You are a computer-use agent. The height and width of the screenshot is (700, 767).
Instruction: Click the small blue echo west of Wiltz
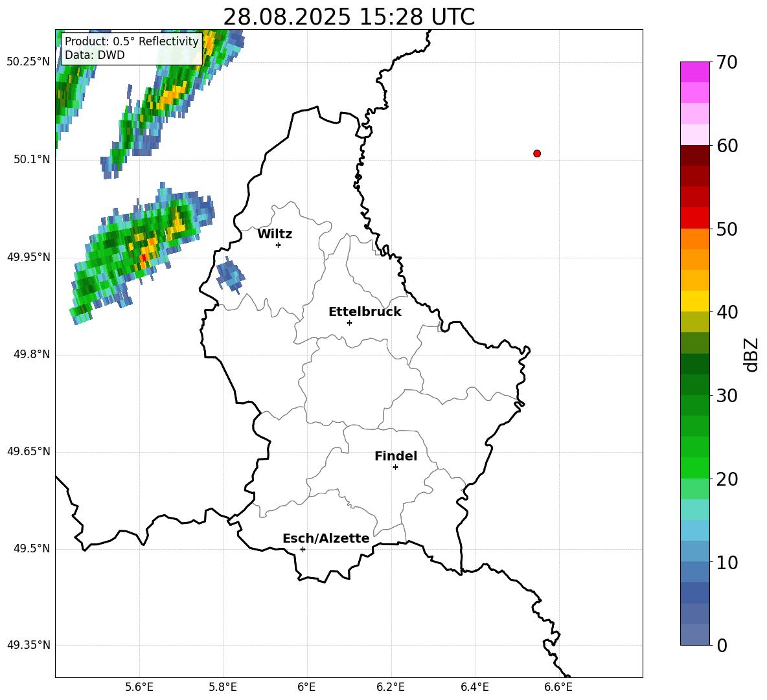tap(230, 275)
